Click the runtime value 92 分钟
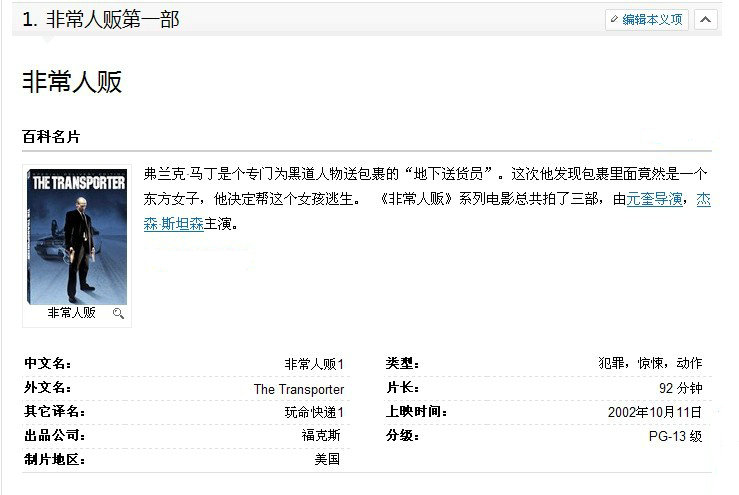The width and height of the screenshot is (739, 495). [x=680, y=389]
